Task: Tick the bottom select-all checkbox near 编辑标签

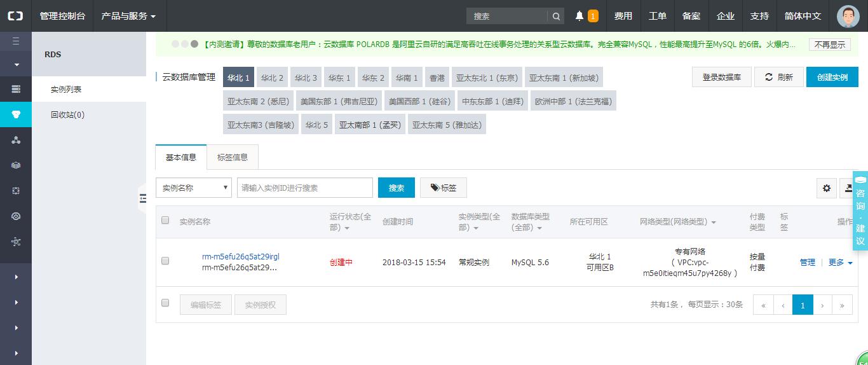Action: tap(165, 303)
